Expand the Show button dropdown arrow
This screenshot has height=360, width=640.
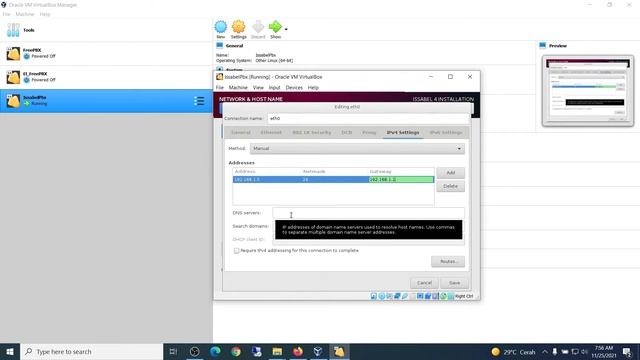[x=286, y=29]
